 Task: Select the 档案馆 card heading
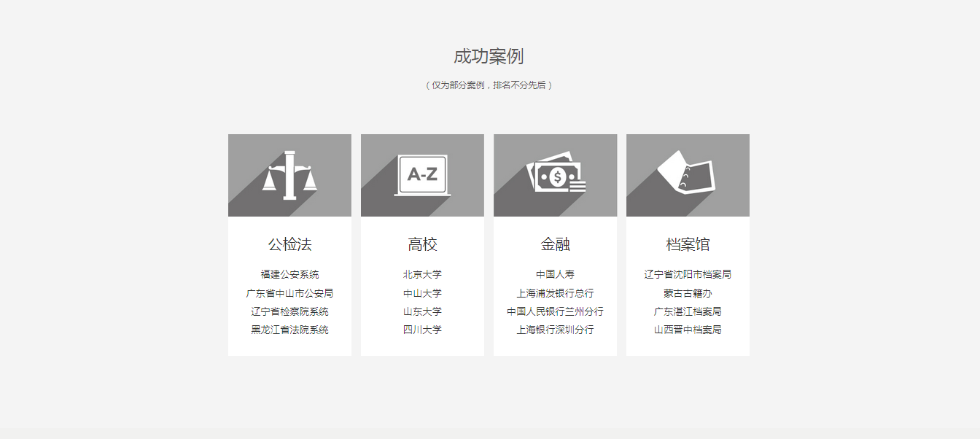pos(688,244)
